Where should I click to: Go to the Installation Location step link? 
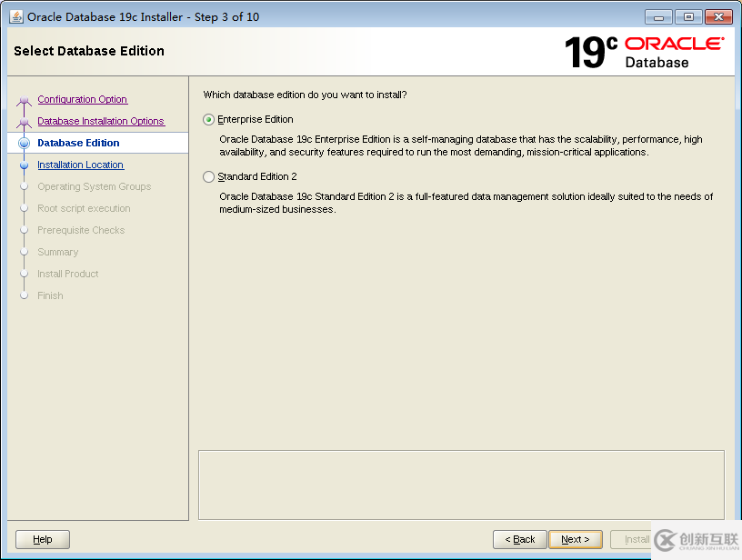coord(80,165)
